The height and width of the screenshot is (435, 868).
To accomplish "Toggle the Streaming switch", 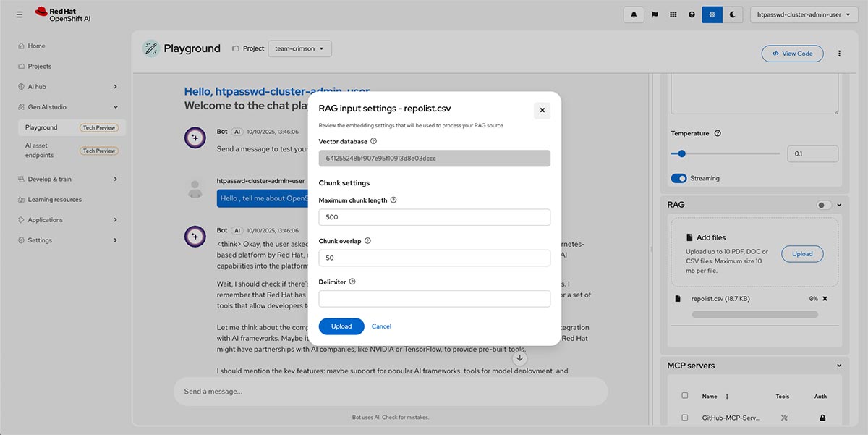I will pyautogui.click(x=678, y=178).
